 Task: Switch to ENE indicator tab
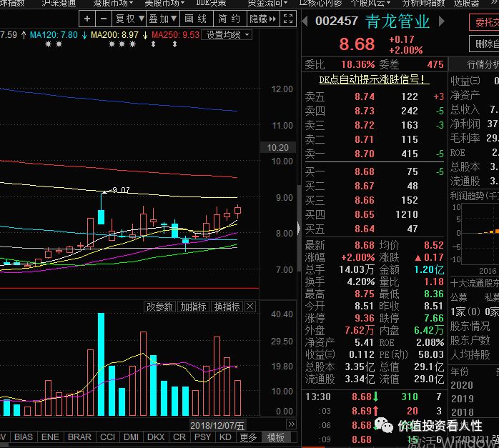[50, 437]
